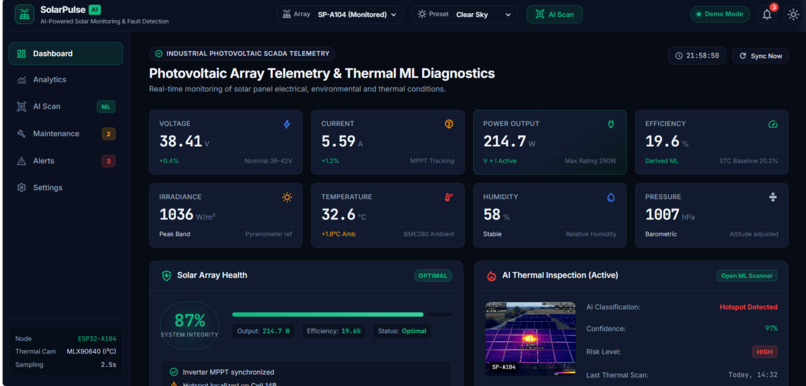Screen dimensions: 806x386
Task: Open AI Scan in the sidebar
Action: click(66, 106)
